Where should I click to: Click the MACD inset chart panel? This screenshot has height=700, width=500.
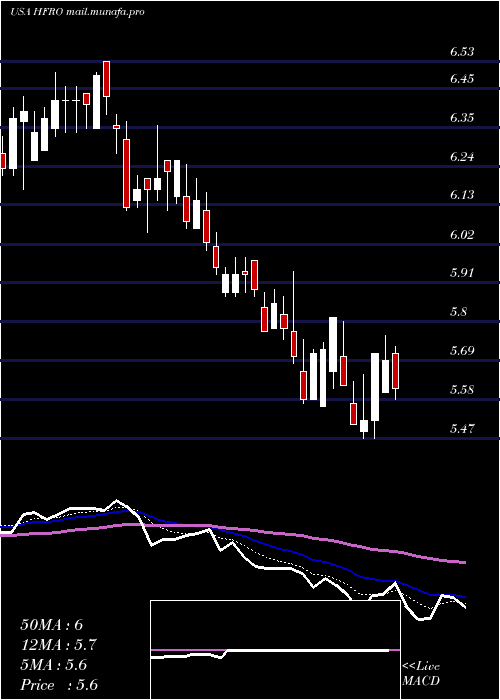point(275,650)
